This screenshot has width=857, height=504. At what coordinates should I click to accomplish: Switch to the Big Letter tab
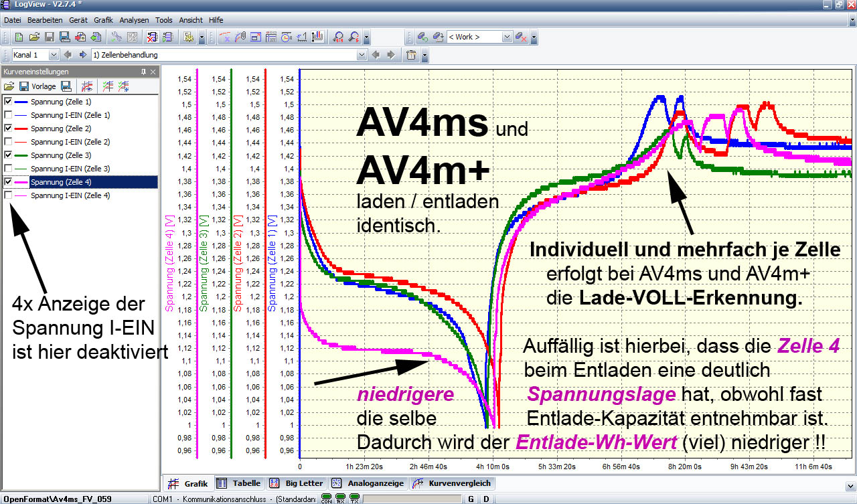297,483
